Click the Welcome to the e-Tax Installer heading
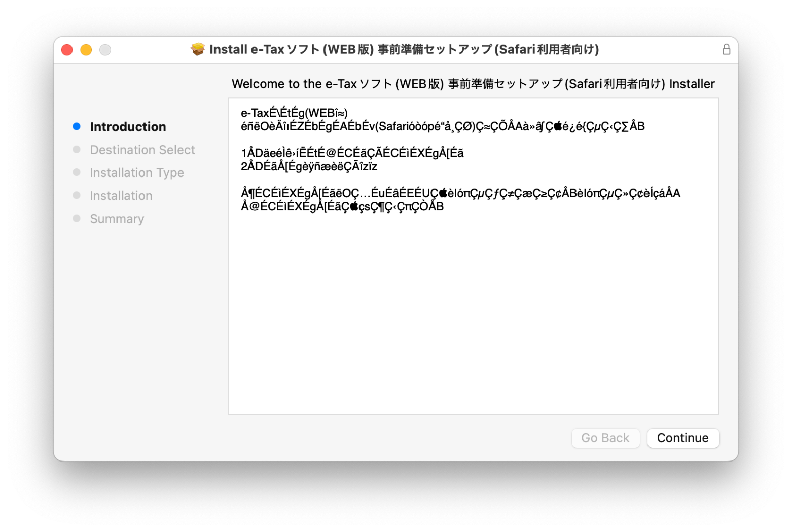The height and width of the screenshot is (532, 792). (x=473, y=84)
